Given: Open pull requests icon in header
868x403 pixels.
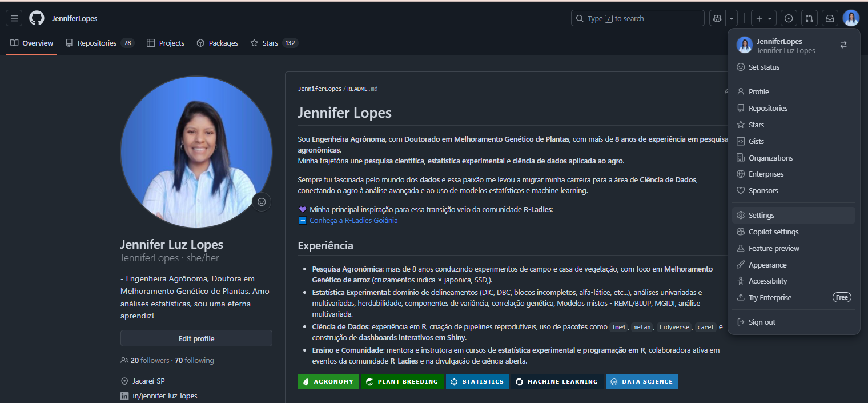Looking at the screenshot, I should [809, 18].
